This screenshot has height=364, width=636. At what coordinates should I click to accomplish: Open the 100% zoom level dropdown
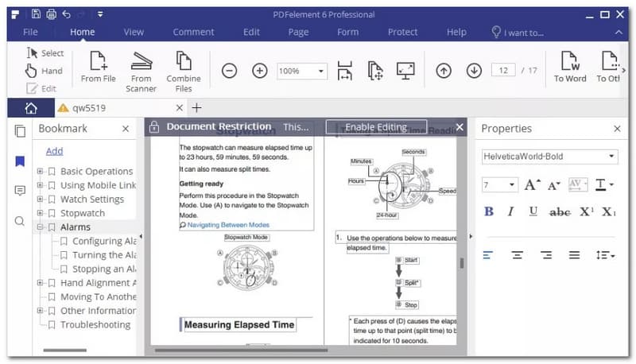(301, 71)
